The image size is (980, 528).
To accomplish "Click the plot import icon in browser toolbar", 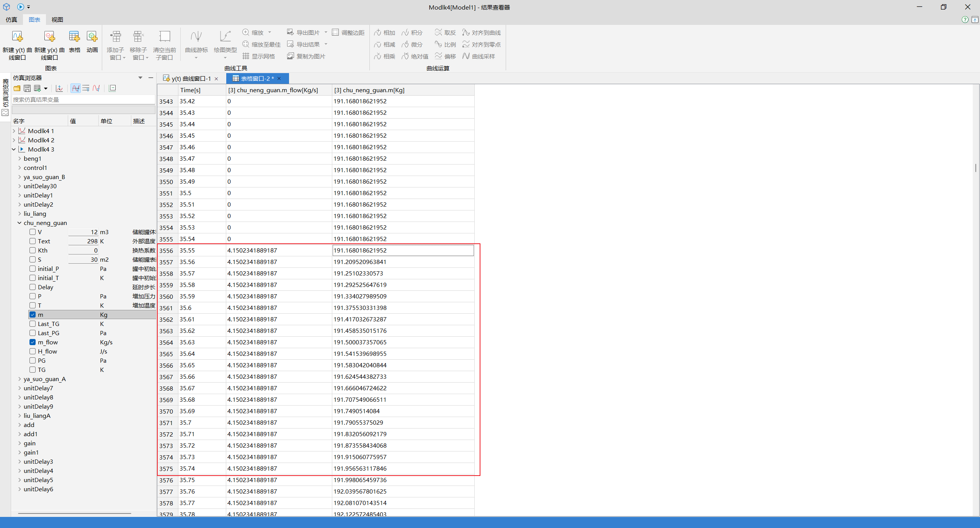I will click(59, 88).
